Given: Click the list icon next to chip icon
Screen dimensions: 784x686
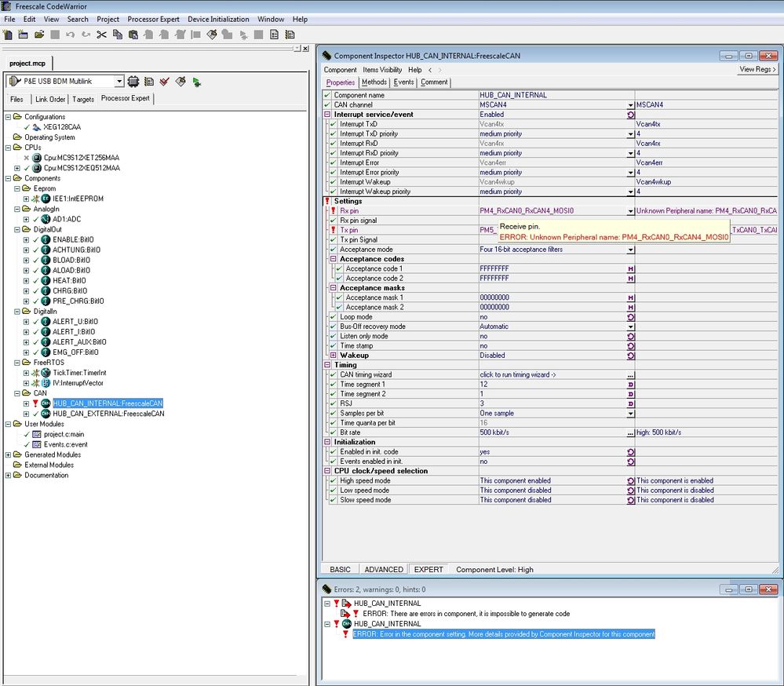Looking at the screenshot, I should click(x=149, y=82).
